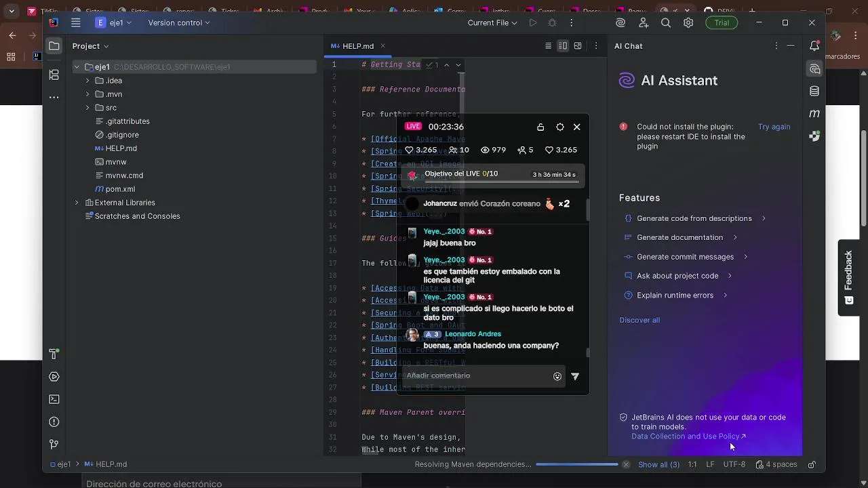The width and height of the screenshot is (868, 488).
Task: Open the Structure tool window icon
Action: point(54,75)
